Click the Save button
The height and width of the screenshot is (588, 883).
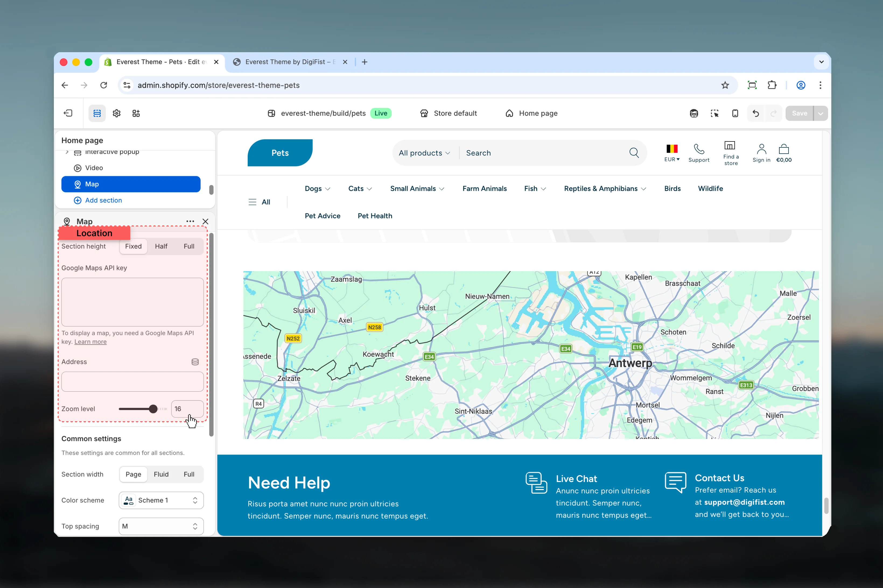(799, 113)
